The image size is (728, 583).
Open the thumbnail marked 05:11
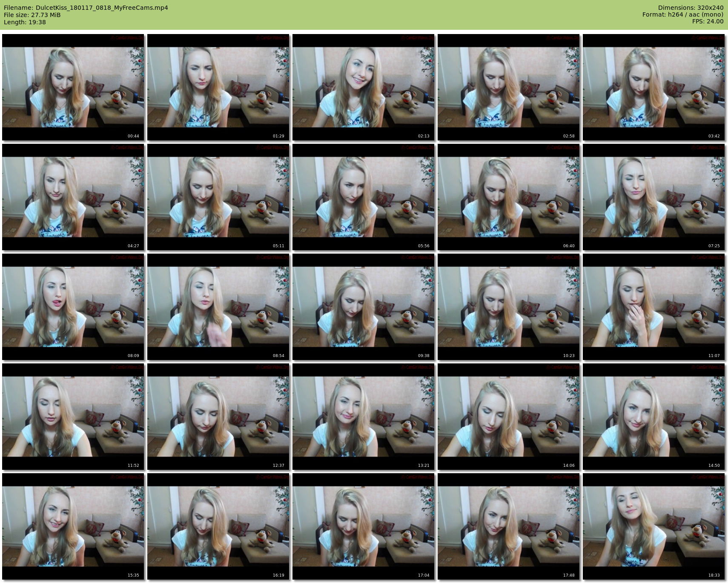point(218,197)
